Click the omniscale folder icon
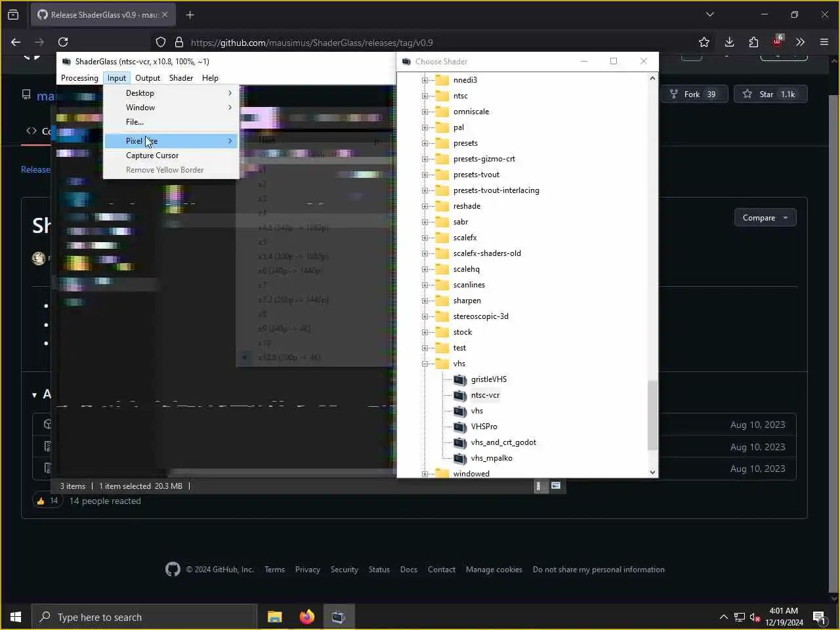 (x=442, y=112)
